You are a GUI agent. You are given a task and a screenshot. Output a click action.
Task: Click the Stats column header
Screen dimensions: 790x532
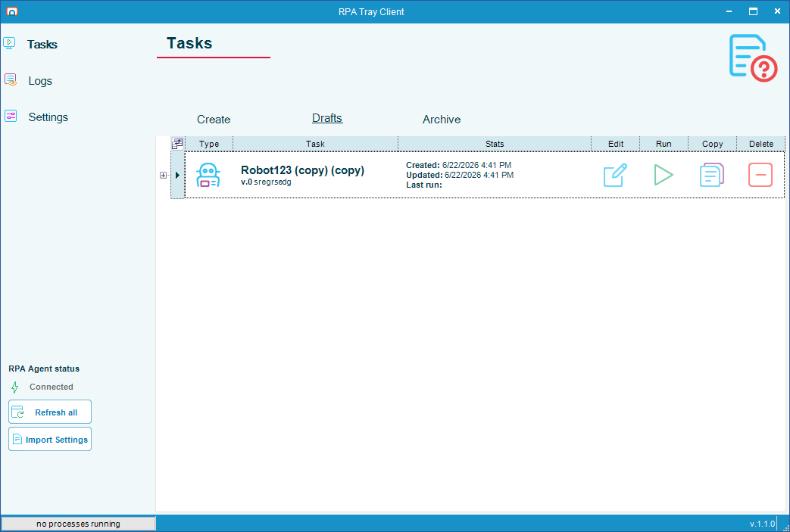click(x=495, y=144)
